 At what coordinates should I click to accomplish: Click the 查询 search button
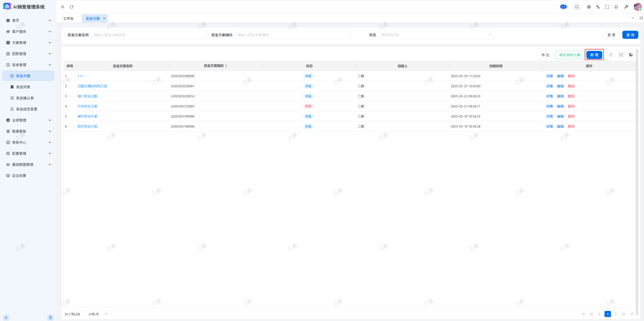point(630,35)
